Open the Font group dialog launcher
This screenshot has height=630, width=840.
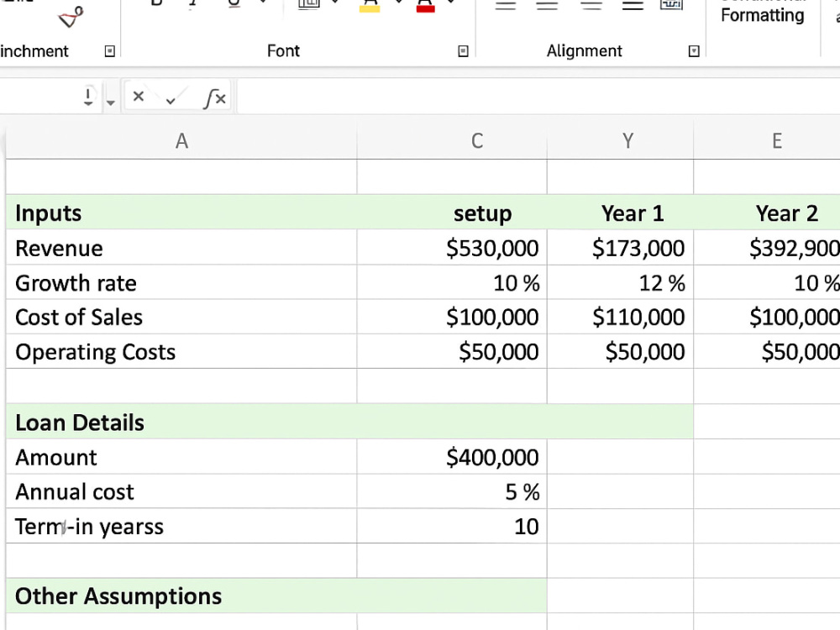[x=464, y=51]
